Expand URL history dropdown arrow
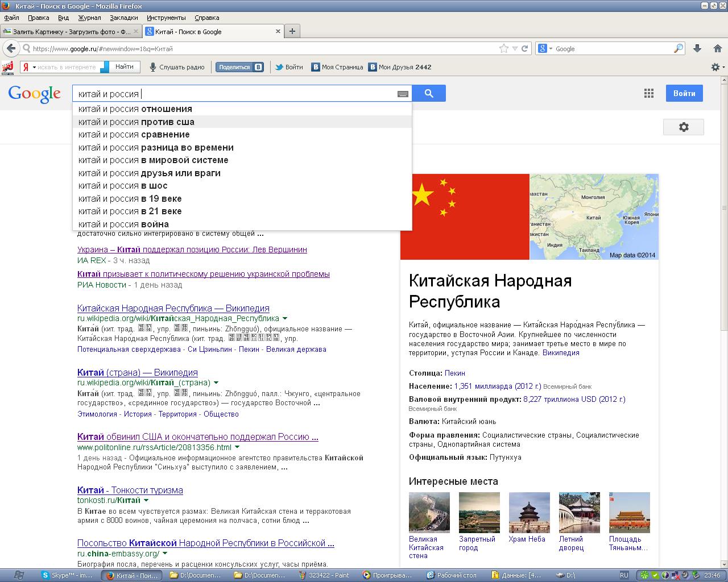 coord(515,49)
